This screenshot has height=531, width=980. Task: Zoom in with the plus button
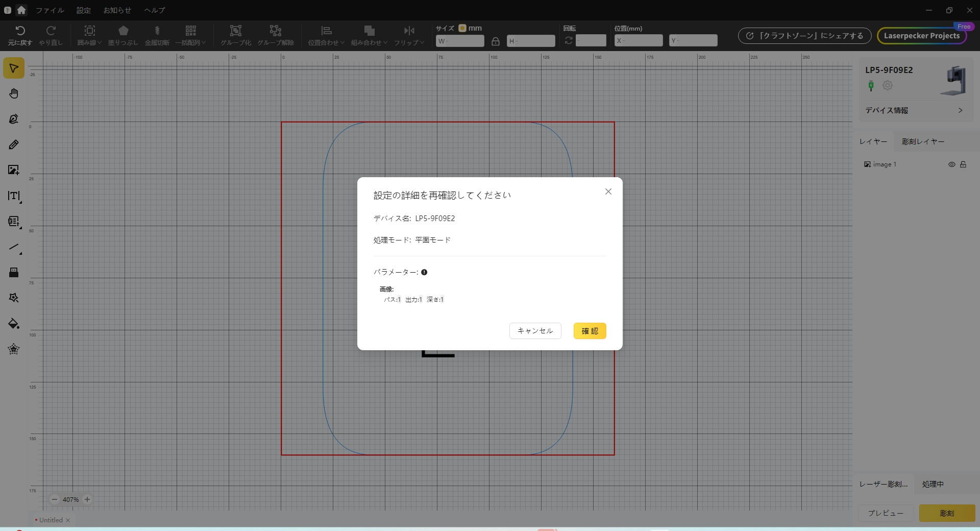pyautogui.click(x=87, y=499)
